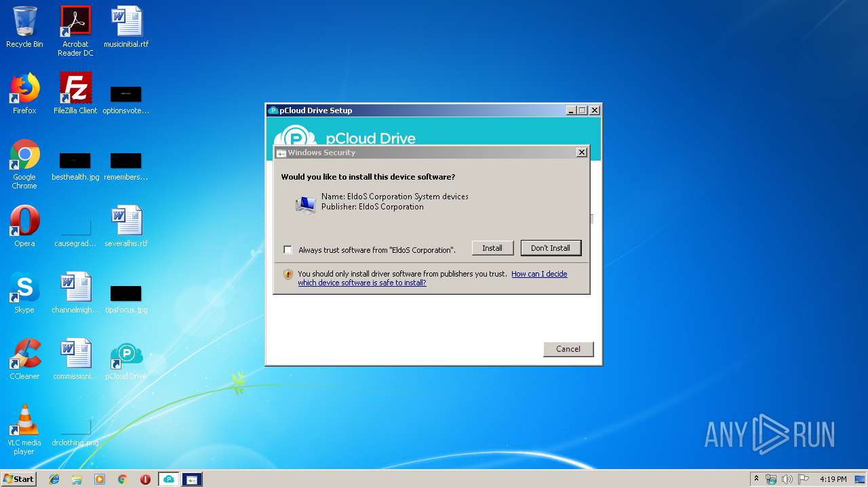Switch to pCloud Setup taskbar button
Viewport: 868px width, 488px height.
tap(169, 479)
